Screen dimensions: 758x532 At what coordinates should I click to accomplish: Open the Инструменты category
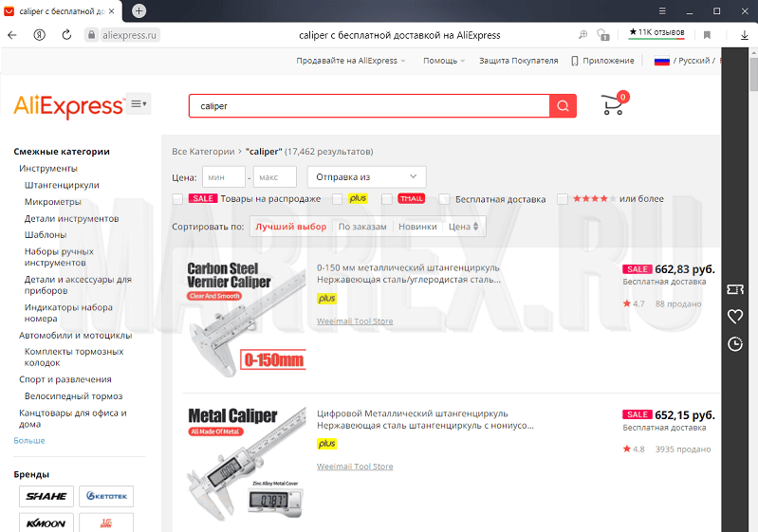(x=48, y=169)
